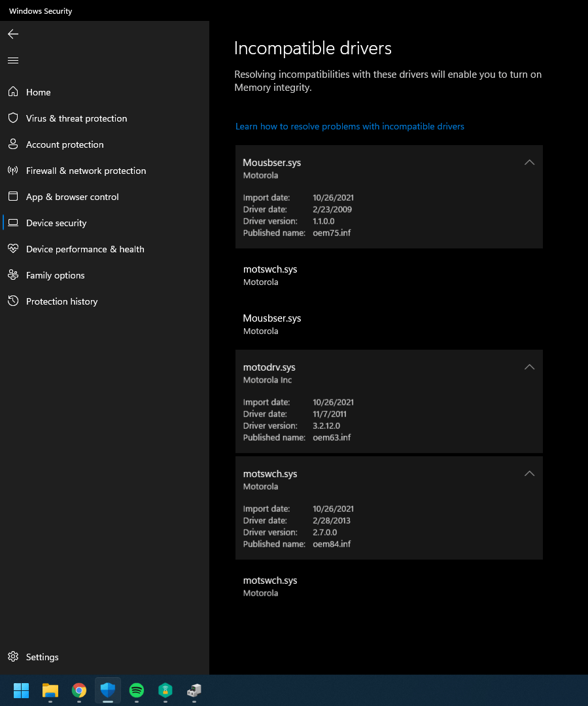Open Virus & threat protection section

tap(77, 118)
